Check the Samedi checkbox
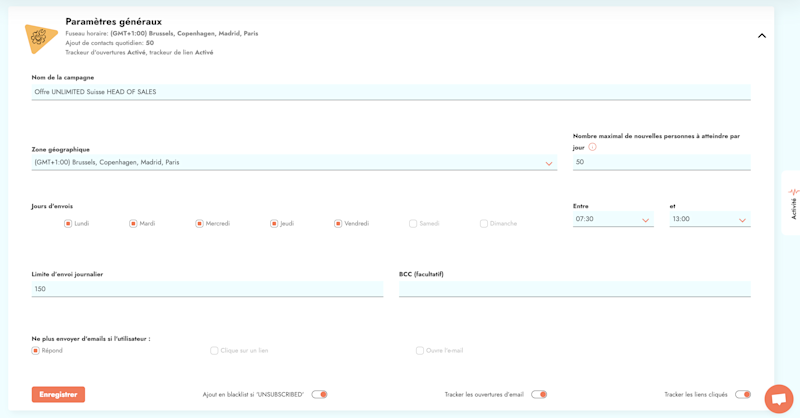 pos(413,224)
